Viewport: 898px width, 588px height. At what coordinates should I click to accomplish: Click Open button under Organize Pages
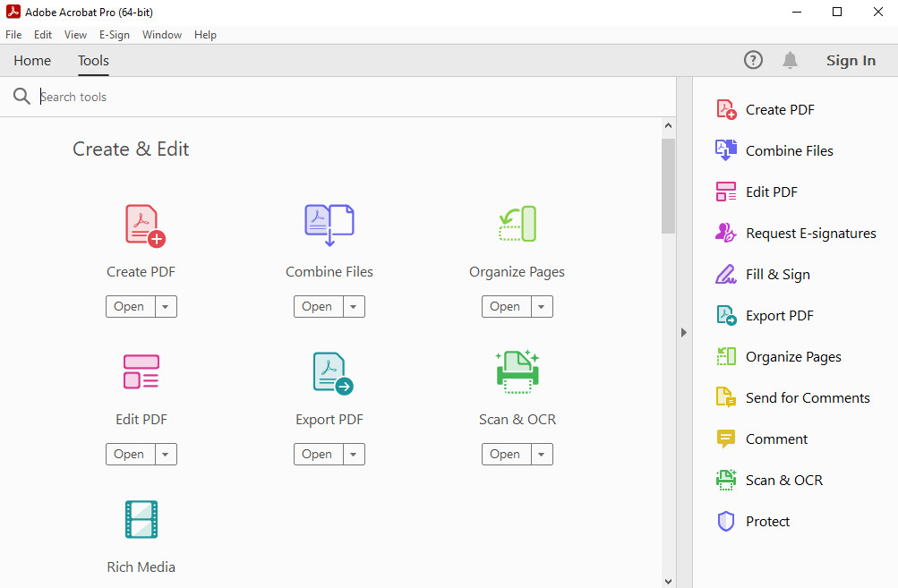point(506,307)
